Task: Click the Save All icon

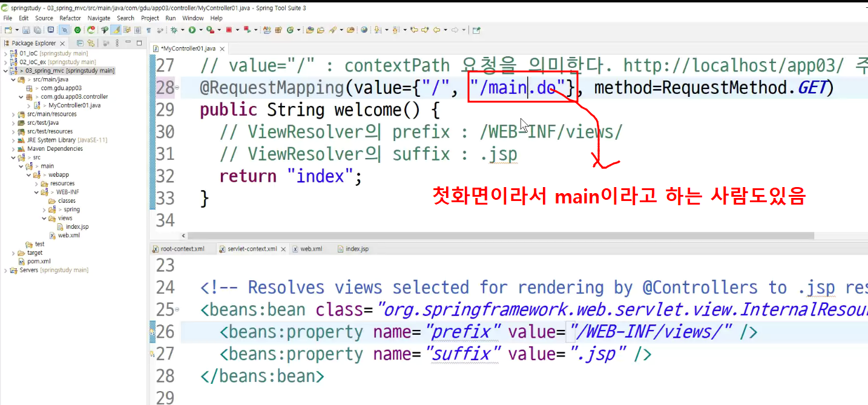Action: click(x=37, y=30)
